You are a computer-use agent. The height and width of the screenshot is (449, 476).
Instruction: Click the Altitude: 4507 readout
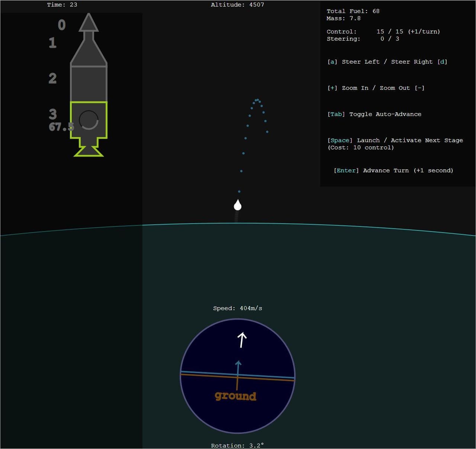point(237,5)
